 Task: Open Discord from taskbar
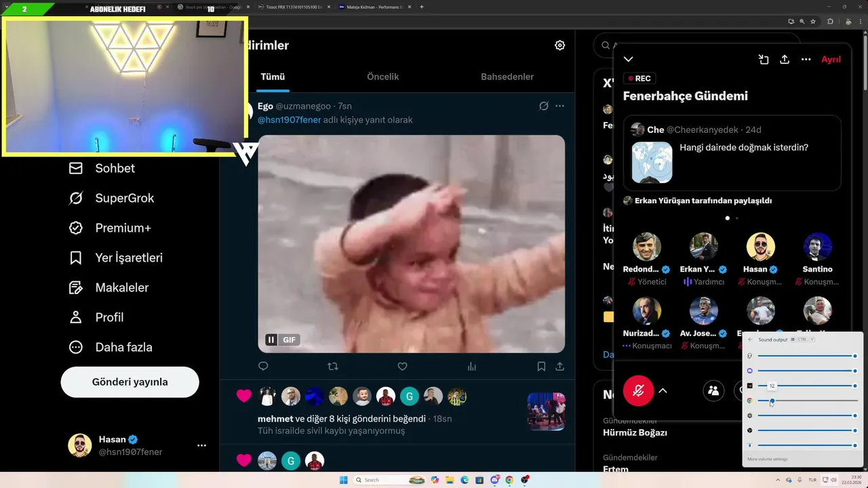495,480
